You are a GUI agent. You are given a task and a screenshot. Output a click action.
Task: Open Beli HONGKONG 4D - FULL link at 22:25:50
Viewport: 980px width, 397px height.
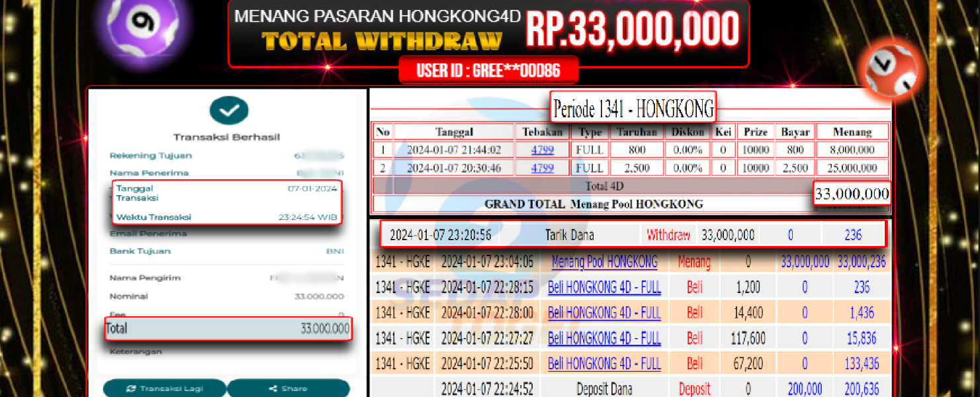pos(605,363)
